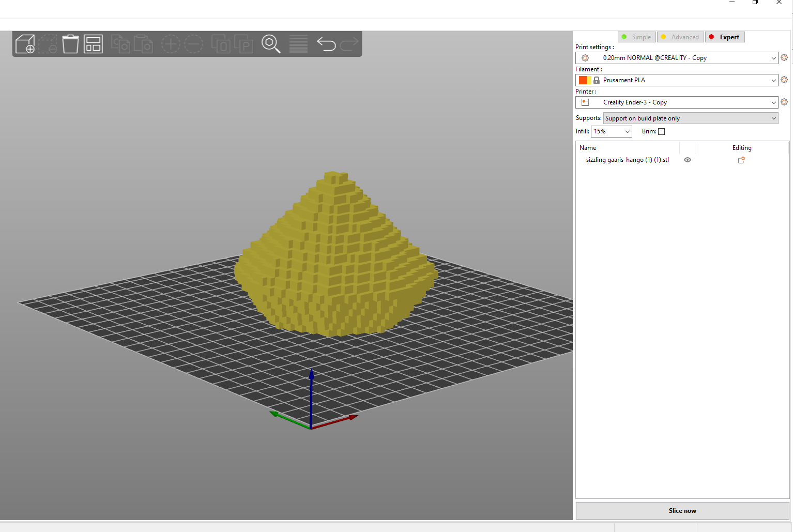
Task: Hide the sizzling gaaris-hango object with eye icon
Action: click(x=688, y=160)
